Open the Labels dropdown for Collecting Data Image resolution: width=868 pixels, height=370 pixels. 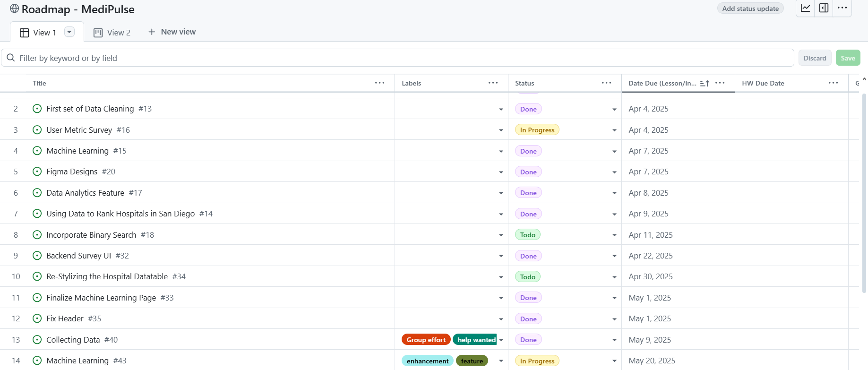point(501,340)
